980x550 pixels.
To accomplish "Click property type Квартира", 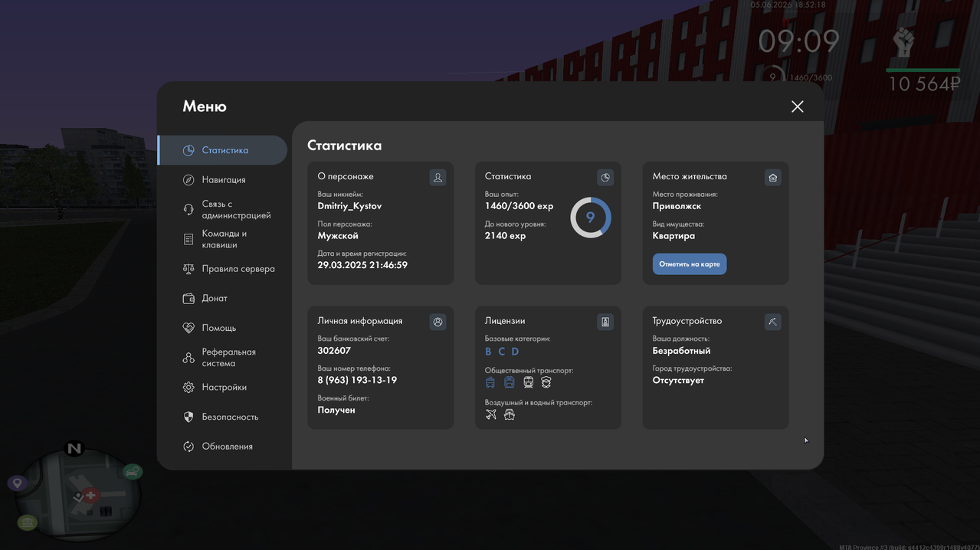I will [674, 236].
